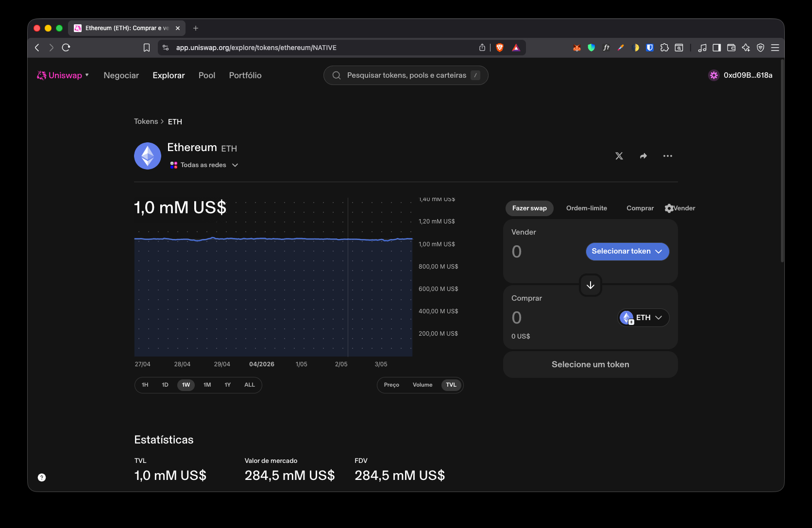Select the 1H time range

(x=145, y=385)
